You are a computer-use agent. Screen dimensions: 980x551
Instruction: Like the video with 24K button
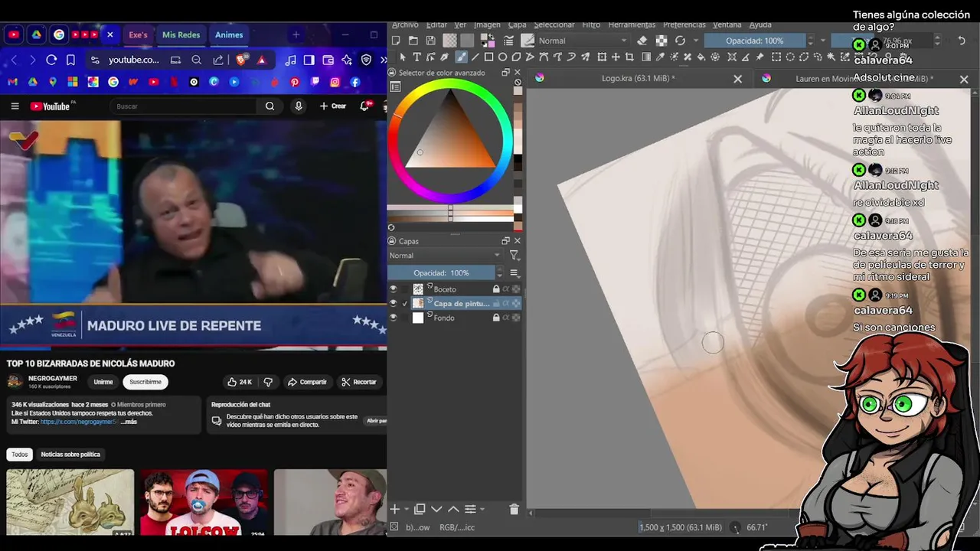click(240, 382)
